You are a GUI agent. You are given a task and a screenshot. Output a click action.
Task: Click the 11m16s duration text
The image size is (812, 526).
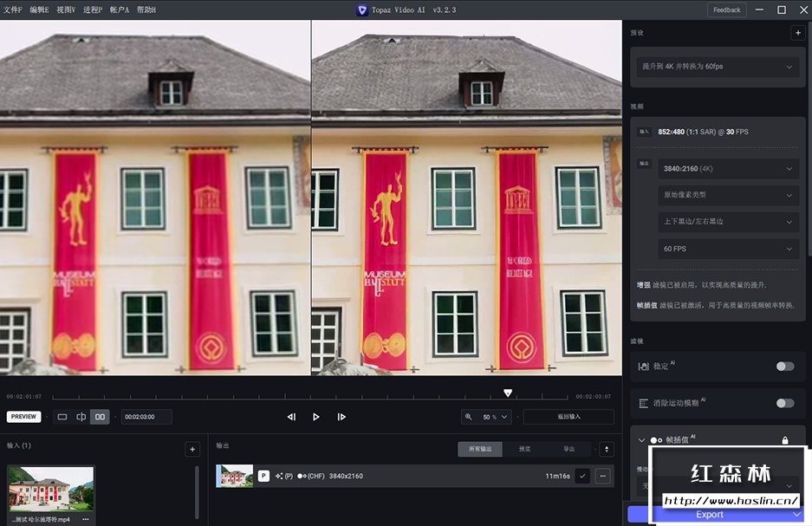click(x=557, y=476)
